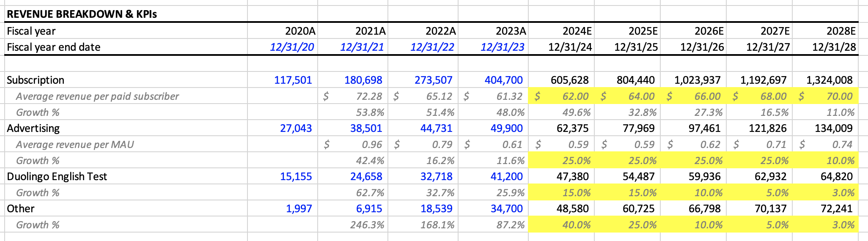Select highlighted Advertising growth 10.0% in 2028E
Screen dimensions: 868x241
(x=825, y=160)
